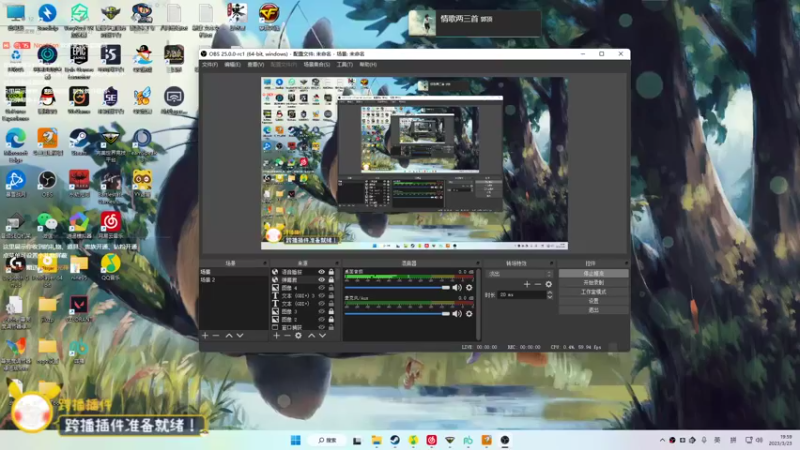Mute the second mixer track speaker icon
Image resolution: width=800 pixels, height=450 pixels.
tap(457, 314)
